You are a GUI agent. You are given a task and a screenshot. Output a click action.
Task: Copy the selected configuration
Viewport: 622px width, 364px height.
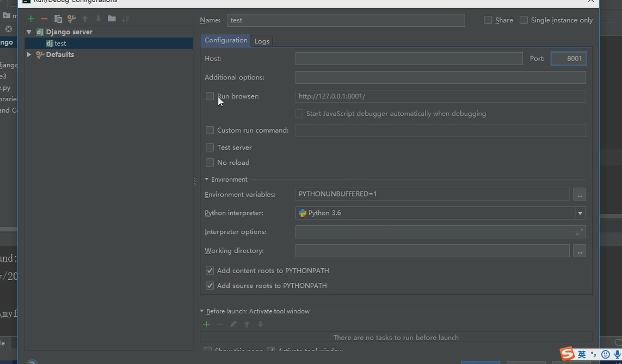(58, 18)
